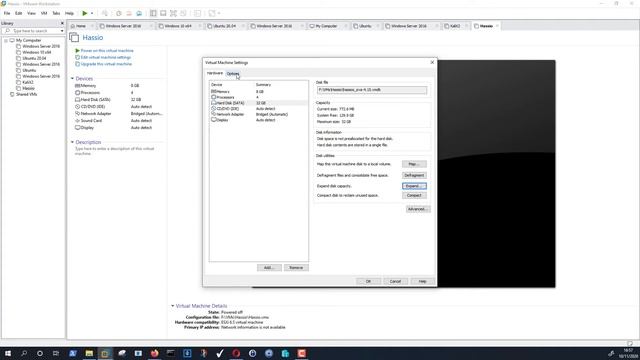This screenshot has width=640, height=360.
Task: Select Hard Disk (SATA) device row
Action: (258, 103)
